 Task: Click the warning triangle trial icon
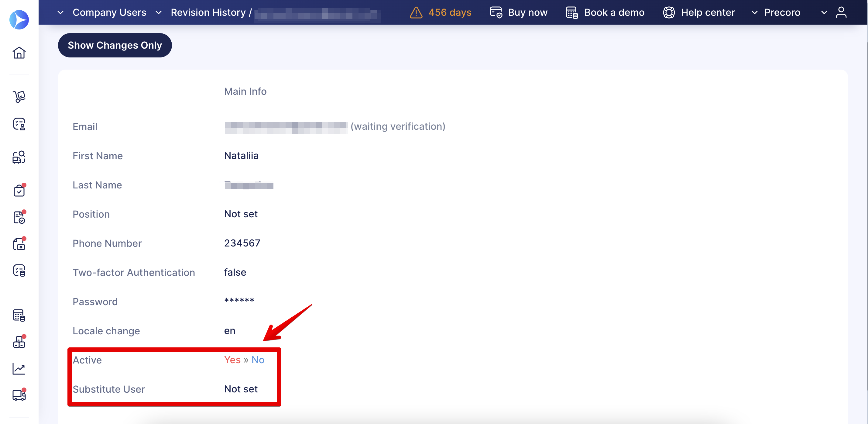pyautogui.click(x=416, y=12)
